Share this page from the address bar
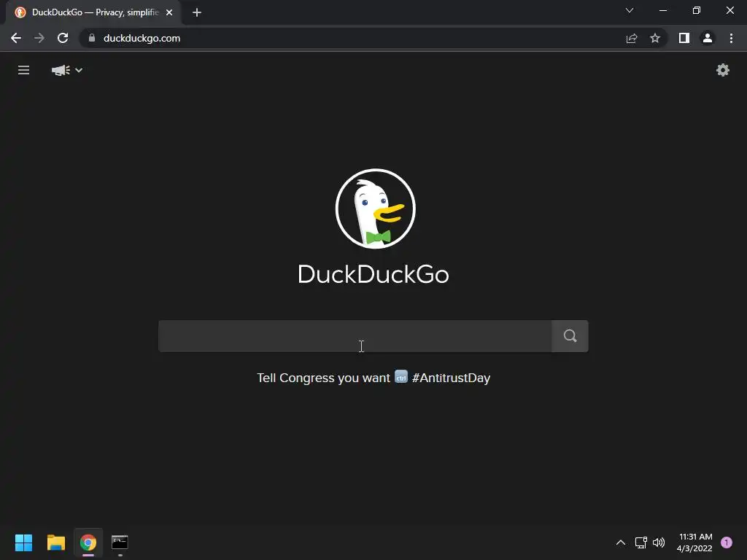 (632, 38)
